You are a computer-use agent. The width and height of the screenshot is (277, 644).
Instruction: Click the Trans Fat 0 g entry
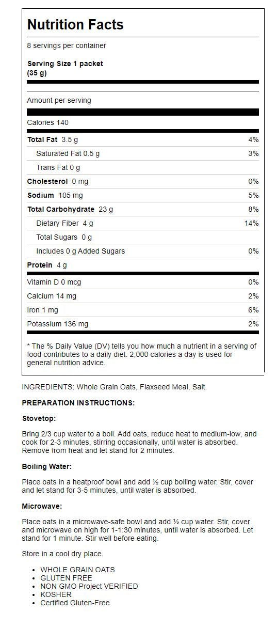pos(58,167)
